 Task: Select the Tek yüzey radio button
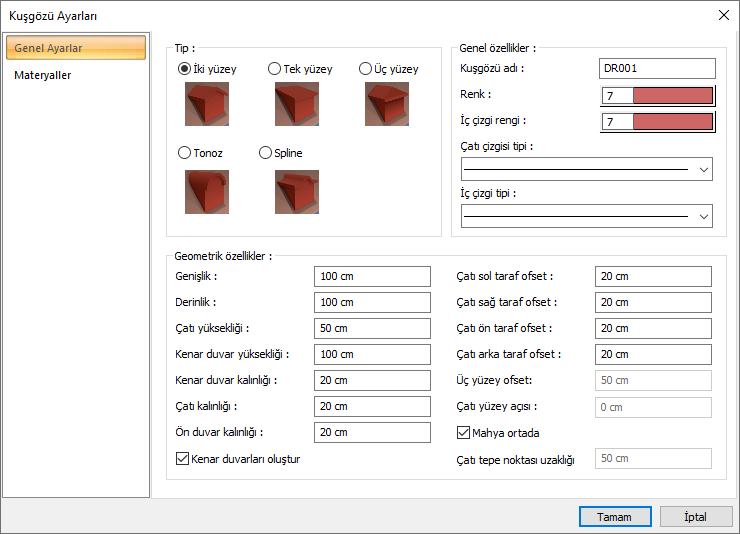[275, 69]
